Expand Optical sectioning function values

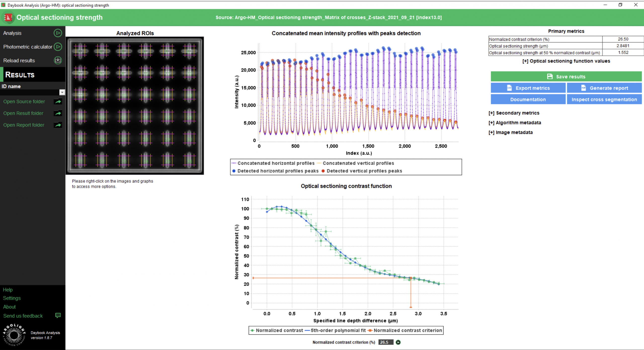pos(566,61)
